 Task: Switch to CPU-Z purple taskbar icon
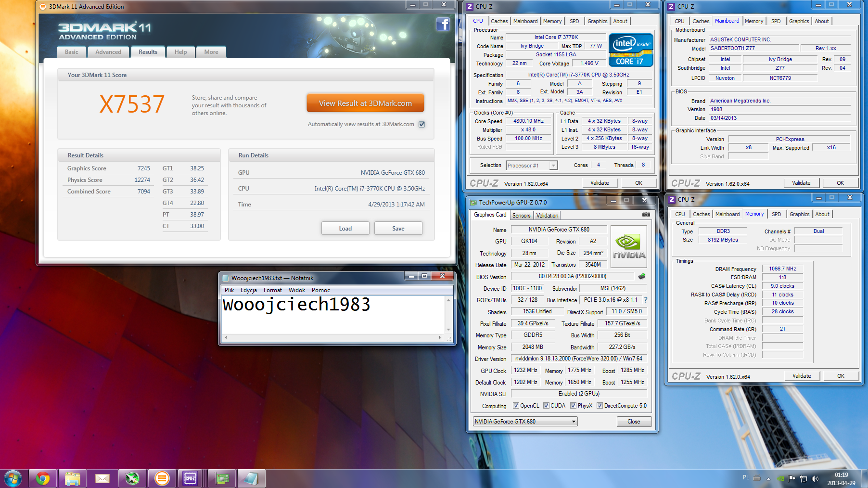191,478
